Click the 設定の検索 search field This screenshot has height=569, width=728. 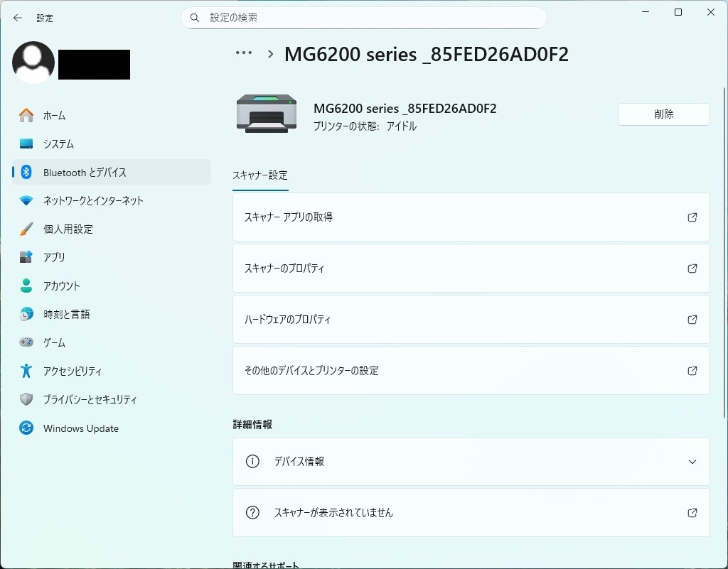[363, 18]
